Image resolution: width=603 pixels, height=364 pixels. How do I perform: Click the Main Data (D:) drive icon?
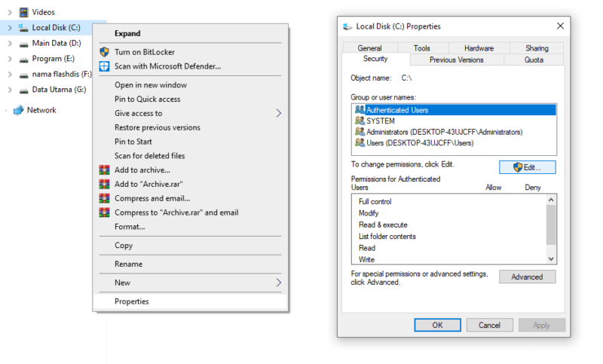24,44
